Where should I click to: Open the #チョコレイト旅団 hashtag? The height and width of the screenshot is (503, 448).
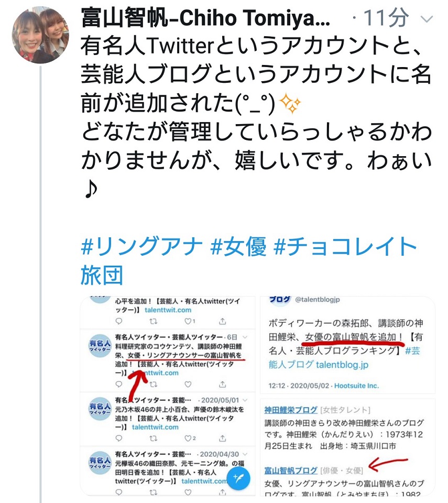249,260
